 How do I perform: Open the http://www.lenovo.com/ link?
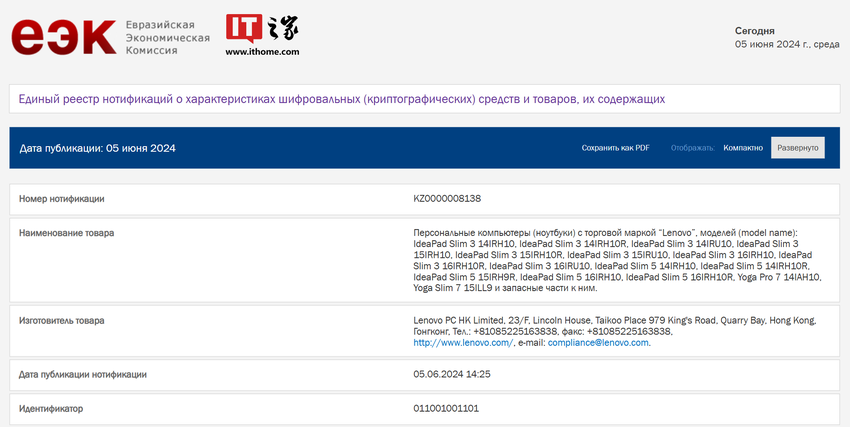coord(463,343)
